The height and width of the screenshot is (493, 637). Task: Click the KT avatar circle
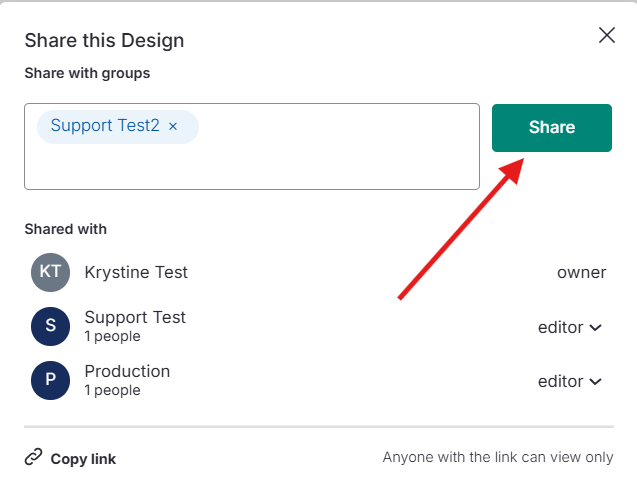point(50,272)
